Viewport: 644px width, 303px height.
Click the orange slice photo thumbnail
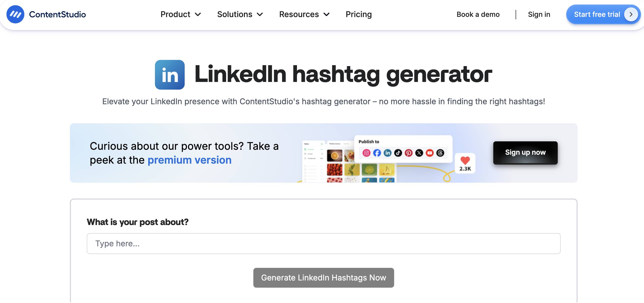pos(334,155)
